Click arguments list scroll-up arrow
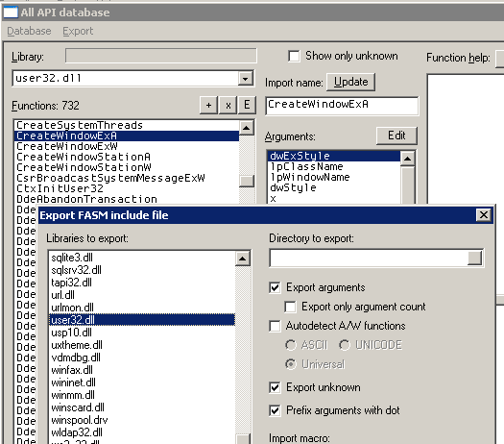 tap(408, 159)
